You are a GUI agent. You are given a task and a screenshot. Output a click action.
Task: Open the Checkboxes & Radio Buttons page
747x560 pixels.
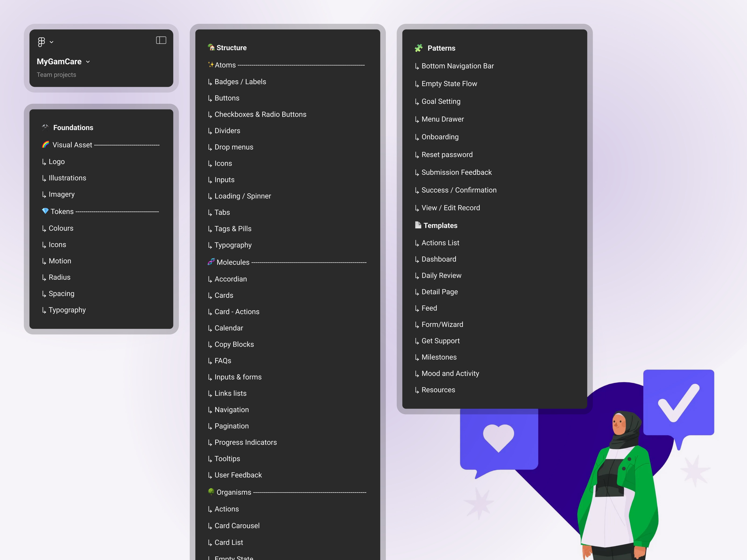[x=260, y=114]
